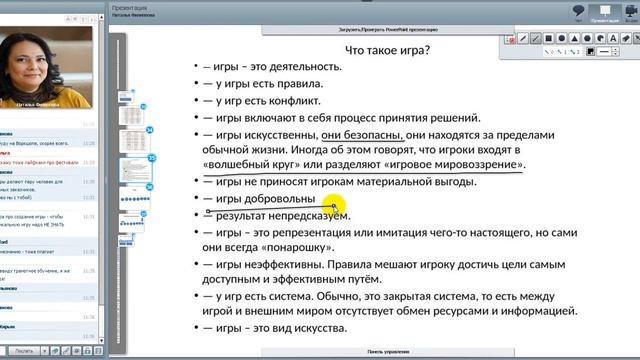Toggle the chat lock icon
Viewport: 640px width, 360px height.
tap(87, 351)
